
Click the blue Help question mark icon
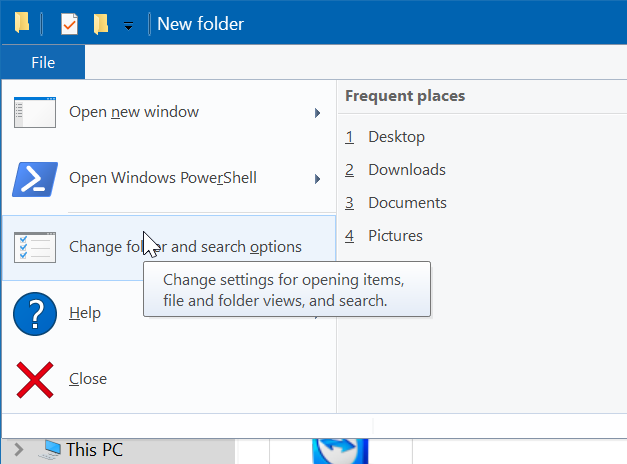35,314
